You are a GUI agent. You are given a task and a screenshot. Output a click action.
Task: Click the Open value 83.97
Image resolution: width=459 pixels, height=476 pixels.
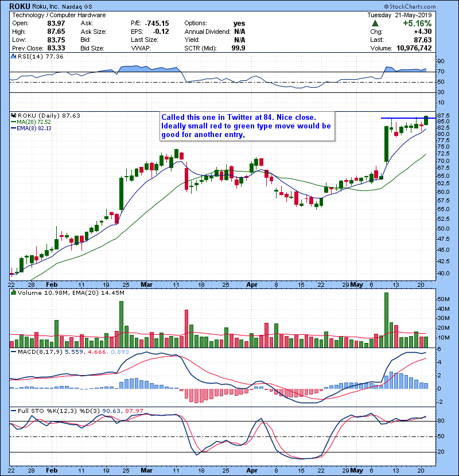click(x=56, y=24)
